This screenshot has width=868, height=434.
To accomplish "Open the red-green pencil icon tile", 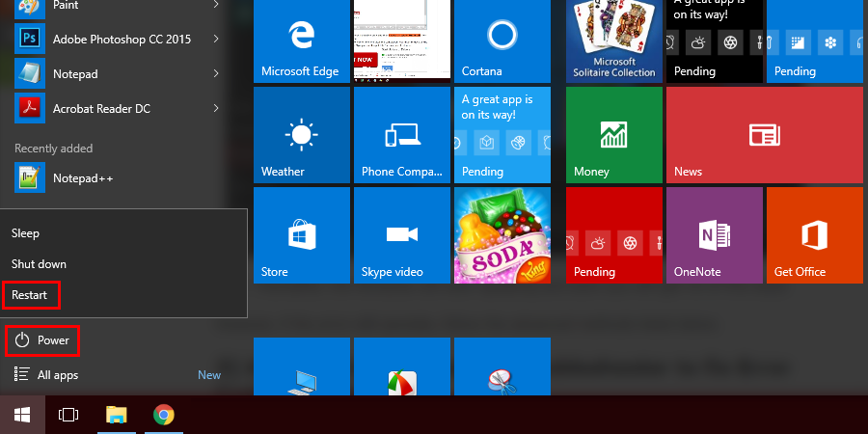I will coord(402,366).
